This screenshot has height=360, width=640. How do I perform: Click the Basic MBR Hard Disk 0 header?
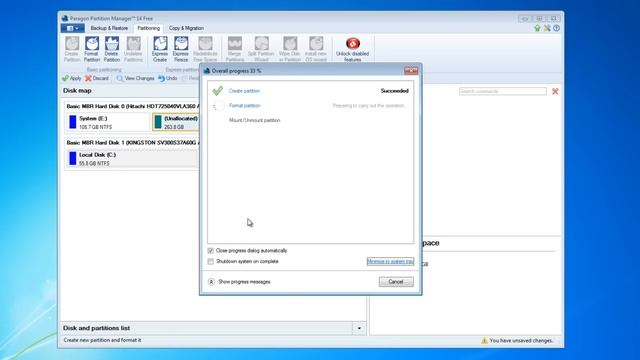click(x=133, y=106)
